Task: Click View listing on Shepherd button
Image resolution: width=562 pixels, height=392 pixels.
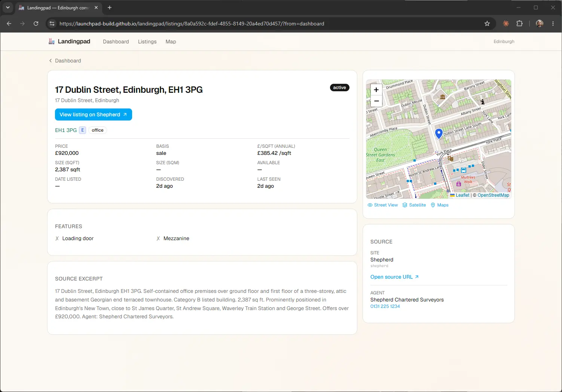Action: click(x=94, y=114)
